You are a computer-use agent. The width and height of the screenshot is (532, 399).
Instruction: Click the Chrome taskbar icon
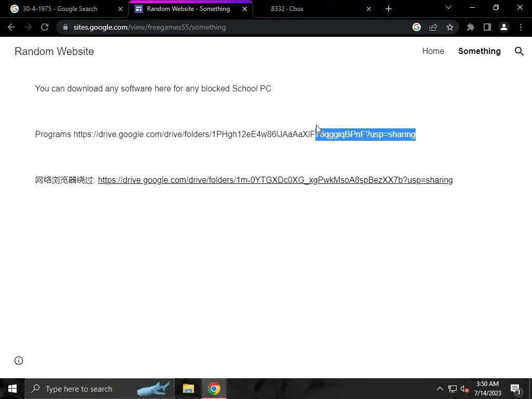click(x=214, y=389)
